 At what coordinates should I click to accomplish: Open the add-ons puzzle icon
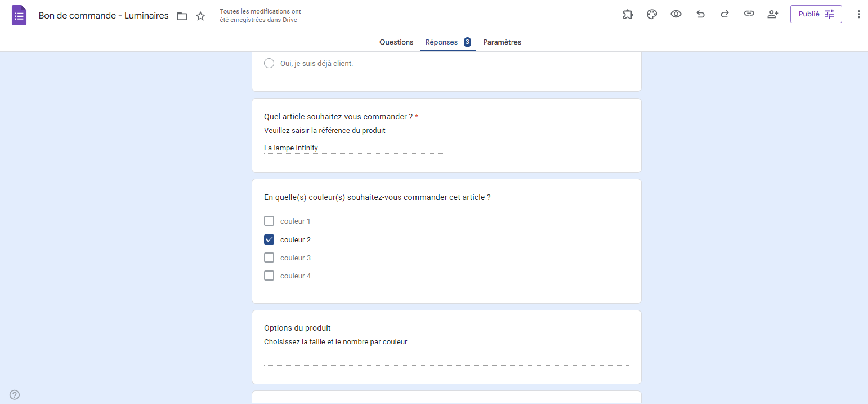point(628,14)
